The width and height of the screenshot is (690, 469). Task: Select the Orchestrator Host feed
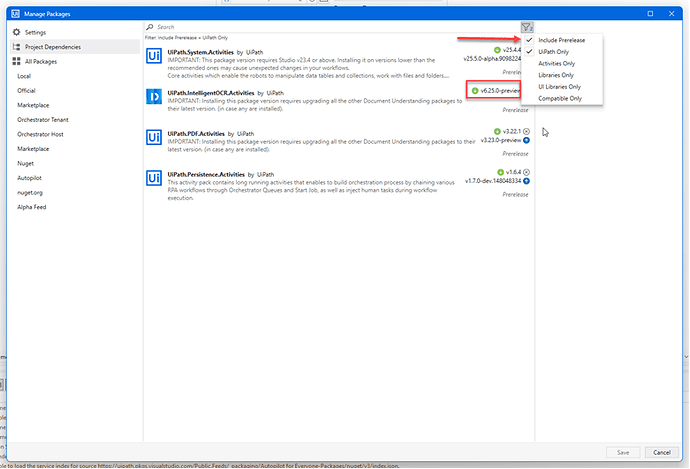pos(40,134)
